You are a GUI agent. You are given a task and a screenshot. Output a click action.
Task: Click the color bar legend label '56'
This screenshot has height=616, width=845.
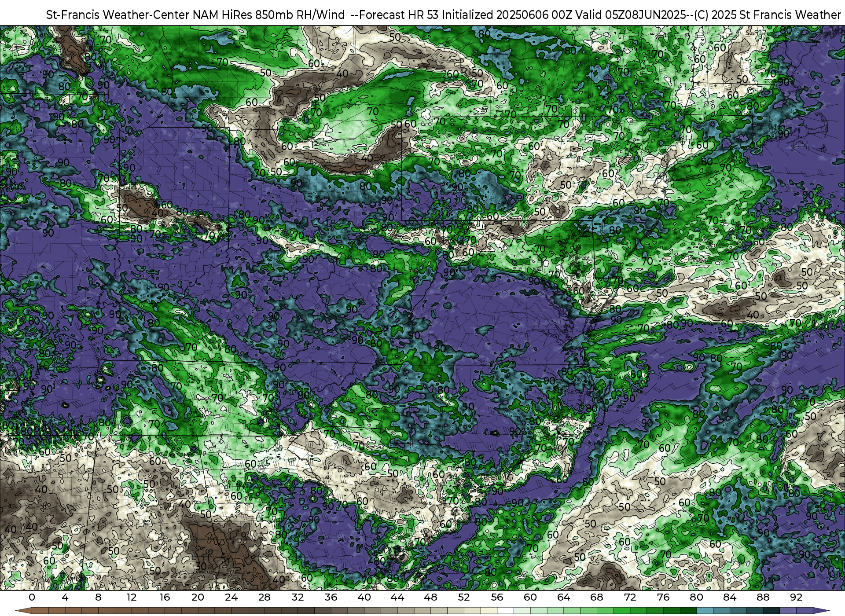click(x=497, y=597)
